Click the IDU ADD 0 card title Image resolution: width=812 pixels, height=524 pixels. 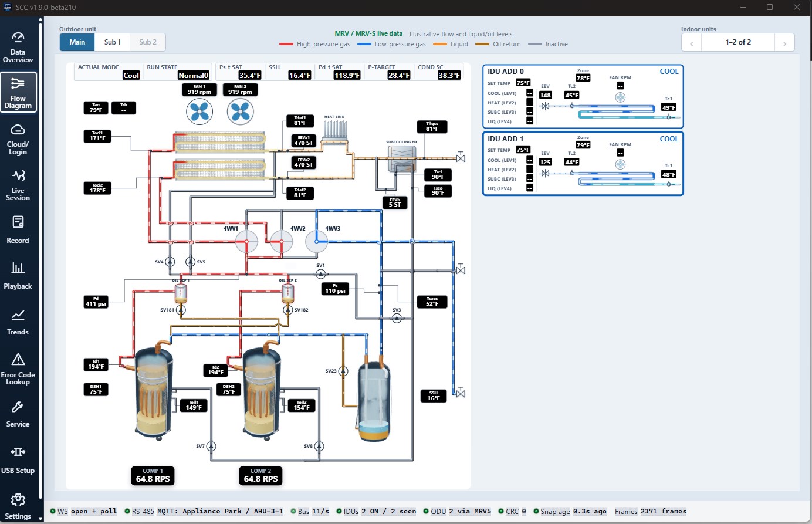point(506,72)
